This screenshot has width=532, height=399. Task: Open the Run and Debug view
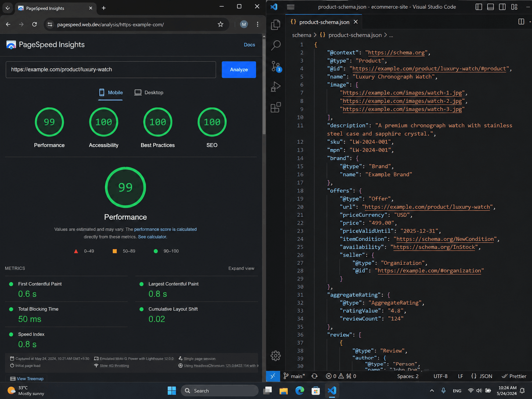click(x=276, y=87)
